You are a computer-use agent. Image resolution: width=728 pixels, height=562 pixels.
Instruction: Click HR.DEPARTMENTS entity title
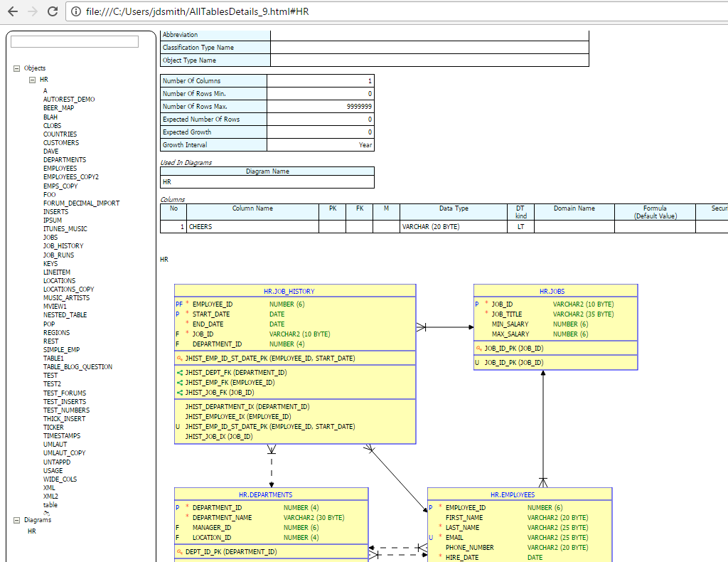tap(266, 495)
